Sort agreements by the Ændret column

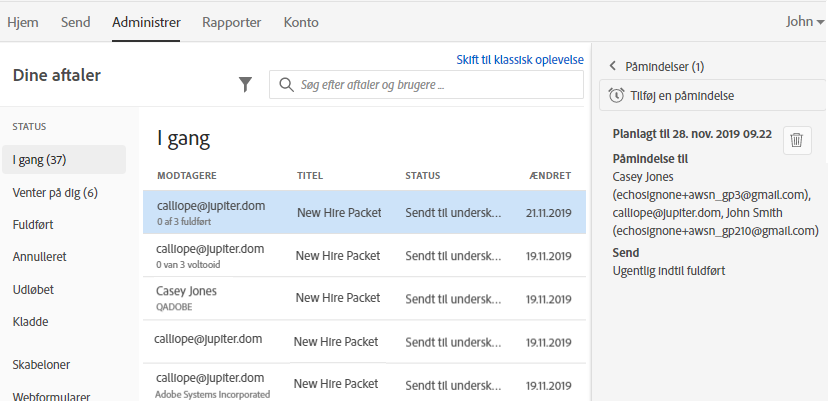click(549, 176)
